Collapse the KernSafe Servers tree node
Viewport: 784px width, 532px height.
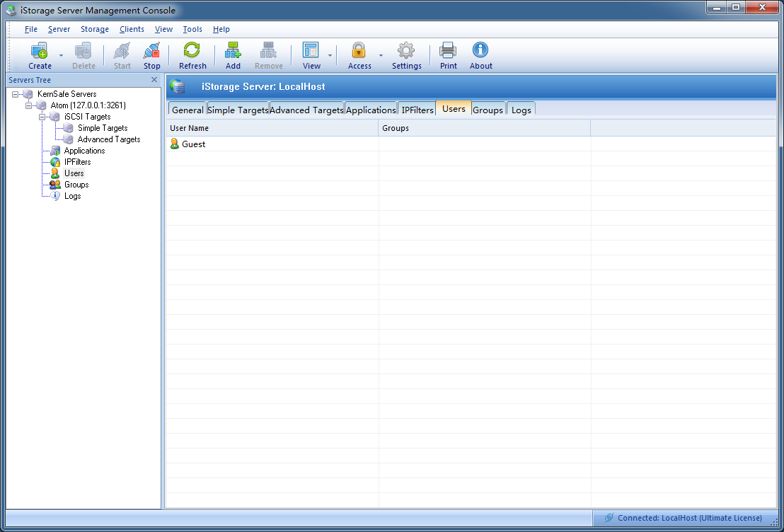click(15, 94)
